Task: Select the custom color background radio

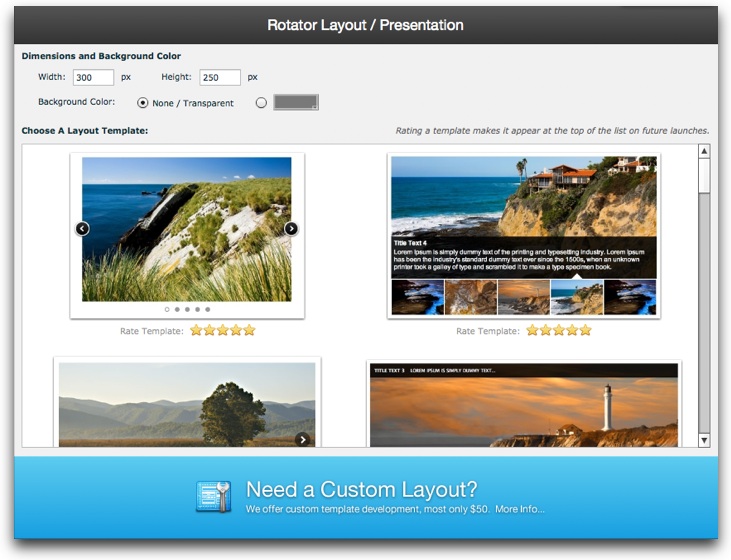Action: pyautogui.click(x=262, y=102)
